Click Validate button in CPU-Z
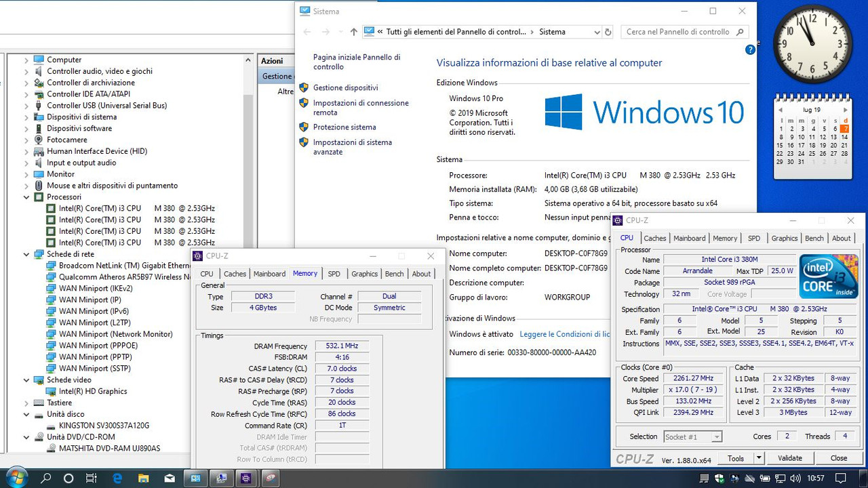The height and width of the screenshot is (488, 868). (790, 458)
